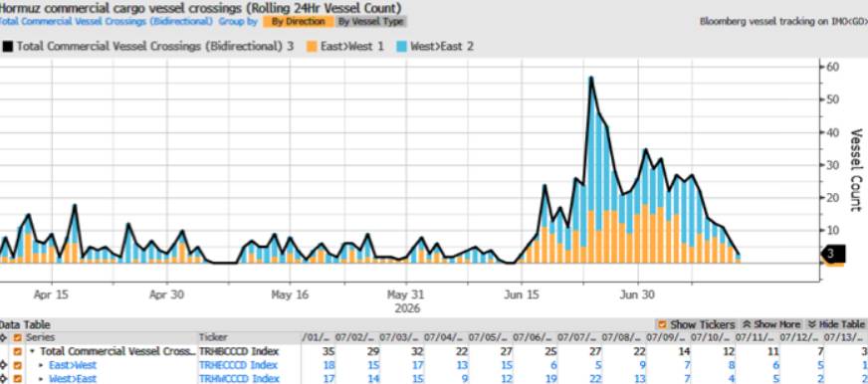Screen dimensions: 868x384
Task: Expand the East>West series row triangle
Action: (x=41, y=365)
